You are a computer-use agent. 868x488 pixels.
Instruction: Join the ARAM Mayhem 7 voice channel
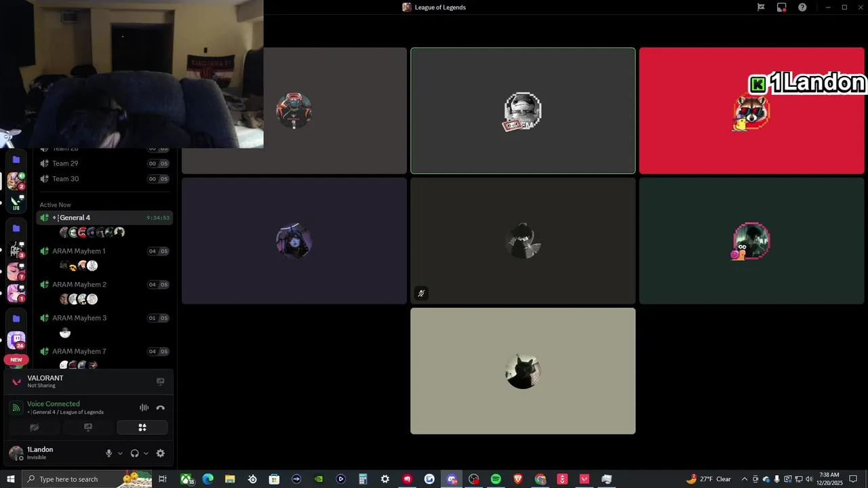click(x=104, y=351)
